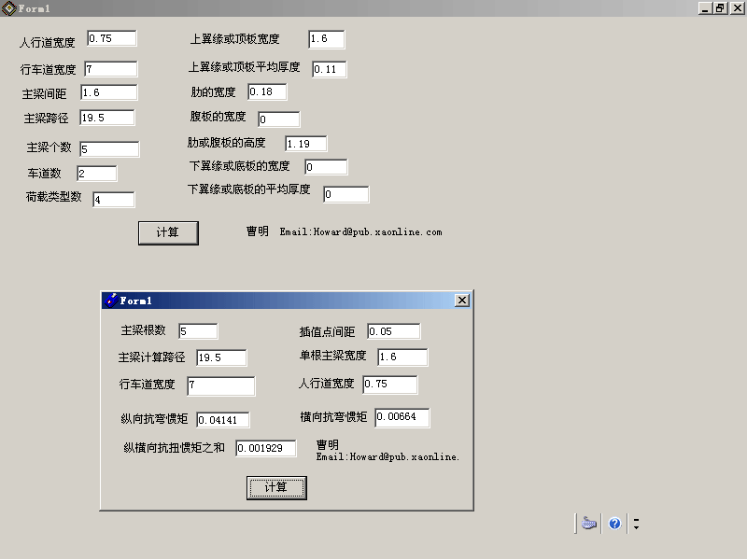Expand the small toolbar options arrow
This screenshot has height=560, width=747.
[637, 524]
